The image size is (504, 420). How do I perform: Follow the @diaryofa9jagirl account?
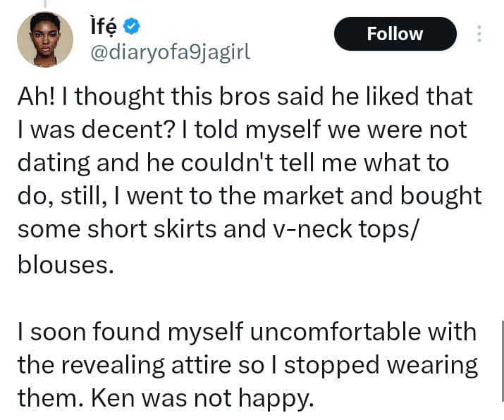pos(395,34)
